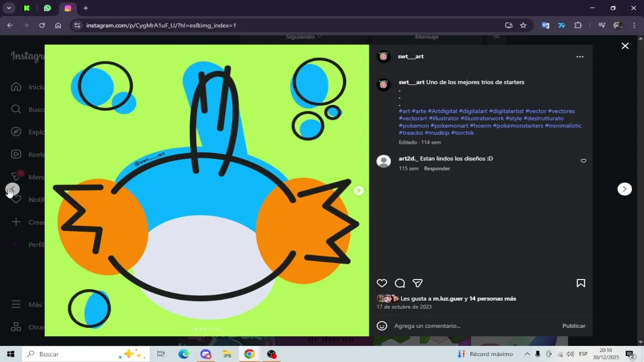Open swt__art avatar in post header
644x362 pixels.
pos(384,57)
